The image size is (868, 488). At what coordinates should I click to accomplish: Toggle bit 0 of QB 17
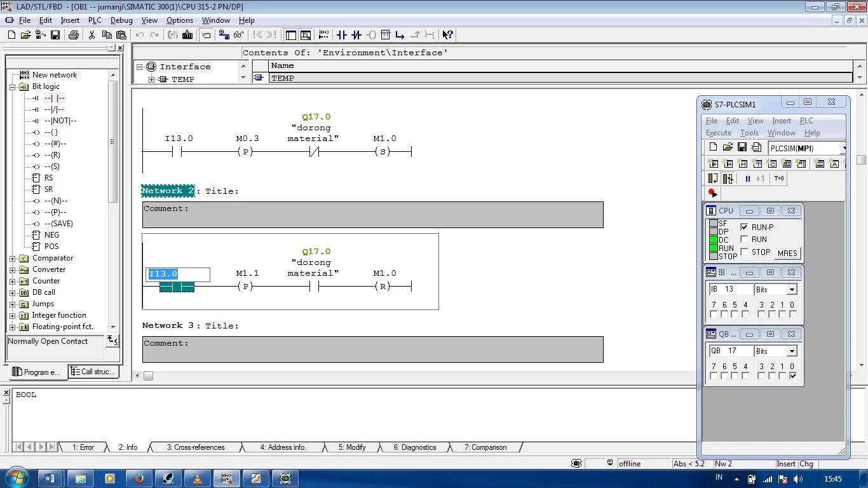point(792,376)
